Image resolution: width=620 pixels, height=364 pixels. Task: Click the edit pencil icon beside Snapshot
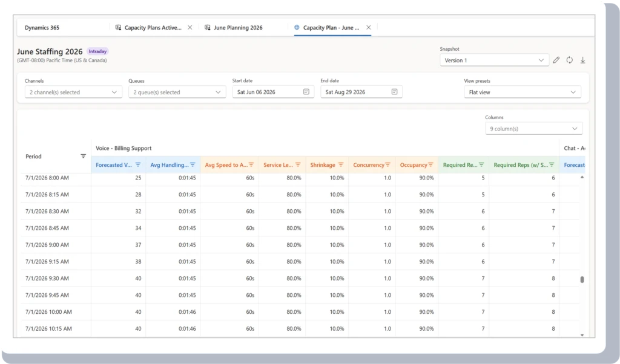tap(556, 60)
